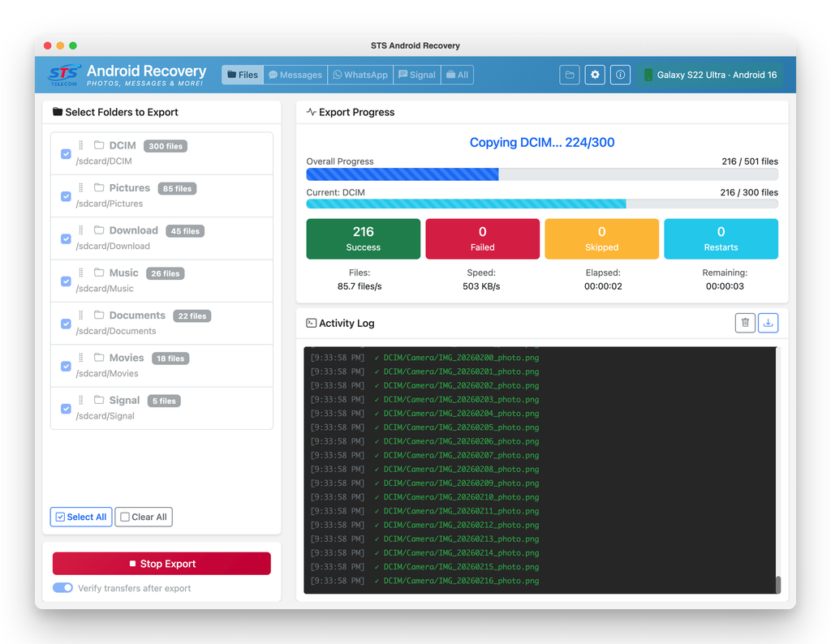
Task: Click log entry IMG_20260208_photo.png
Action: (461, 470)
